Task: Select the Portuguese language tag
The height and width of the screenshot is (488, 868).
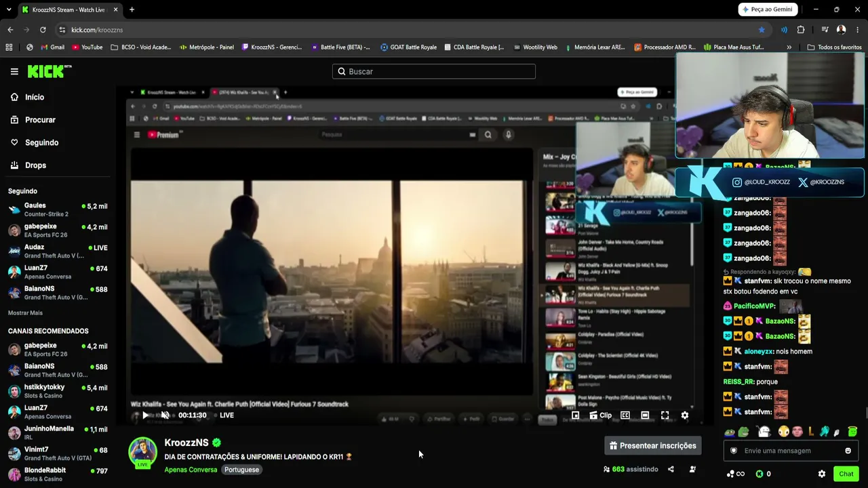Action: pos(242,470)
